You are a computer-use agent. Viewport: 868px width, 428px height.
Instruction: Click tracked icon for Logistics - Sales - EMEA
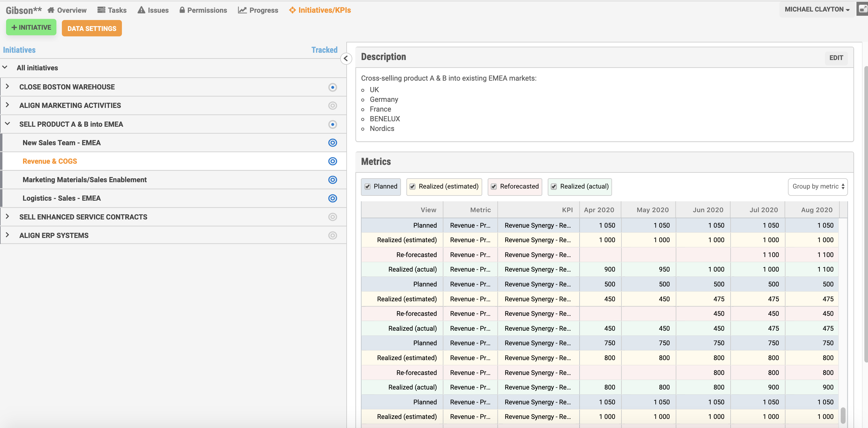332,198
